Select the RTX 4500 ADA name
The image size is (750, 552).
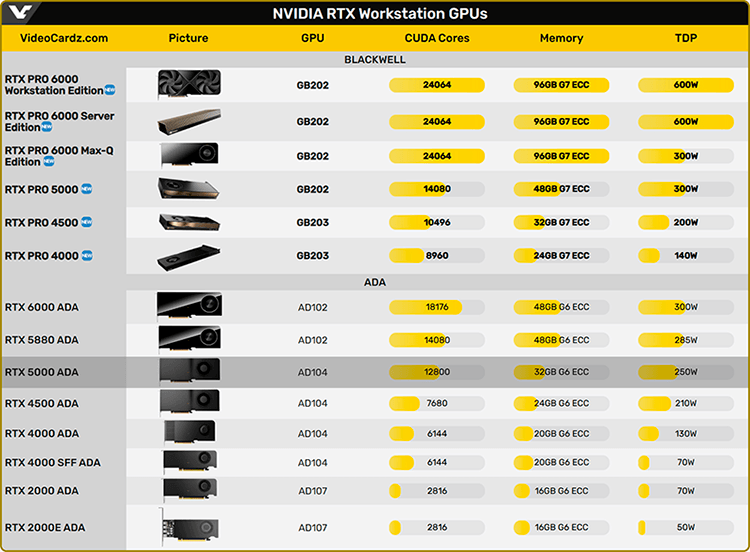(x=42, y=404)
